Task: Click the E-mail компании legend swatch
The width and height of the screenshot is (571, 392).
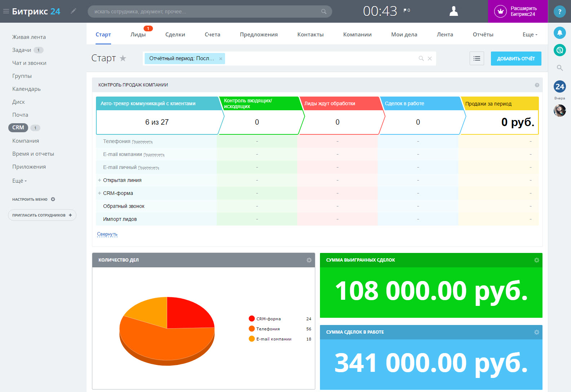Action: pyautogui.click(x=252, y=339)
